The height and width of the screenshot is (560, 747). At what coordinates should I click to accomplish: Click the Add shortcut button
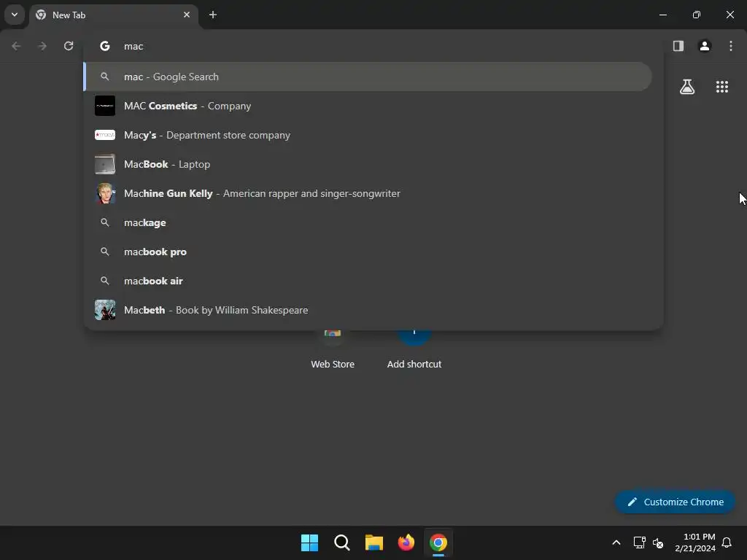pyautogui.click(x=414, y=350)
